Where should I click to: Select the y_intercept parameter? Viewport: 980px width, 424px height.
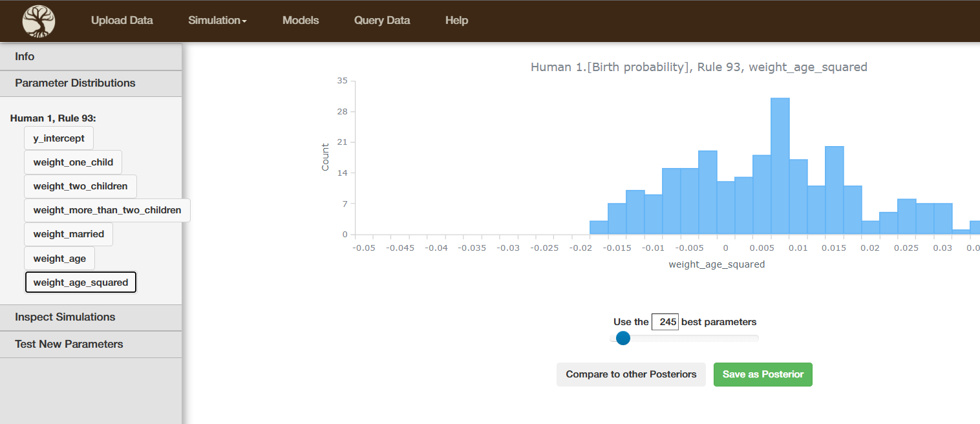point(59,138)
